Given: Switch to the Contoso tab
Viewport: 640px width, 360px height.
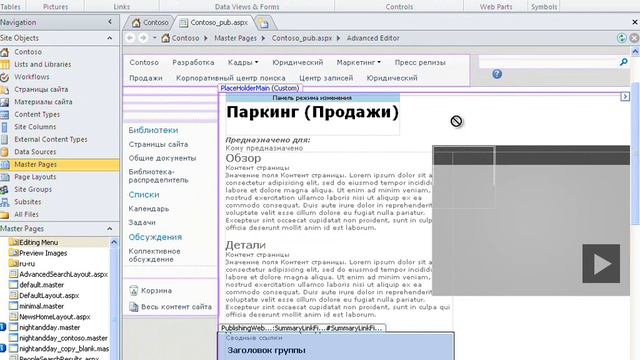Looking at the screenshot, I should tap(150, 23).
